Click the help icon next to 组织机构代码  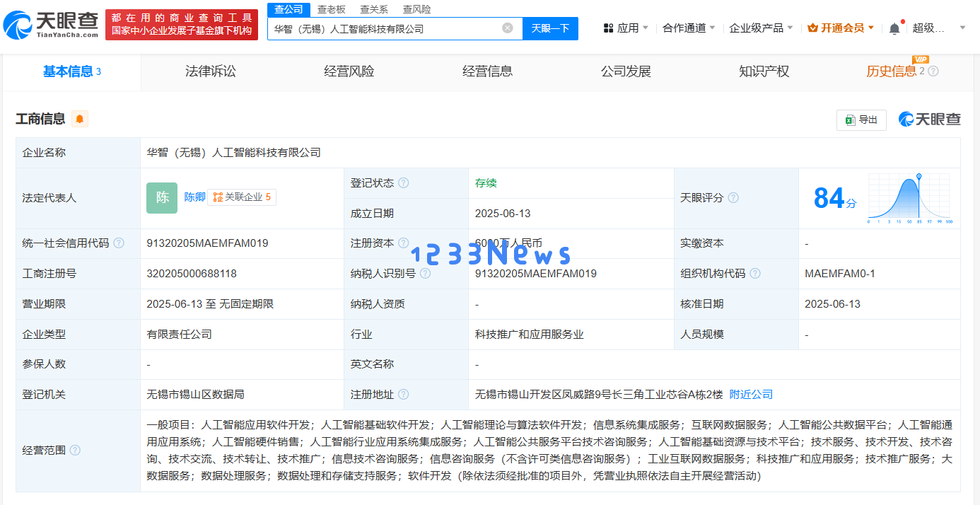pos(755,274)
